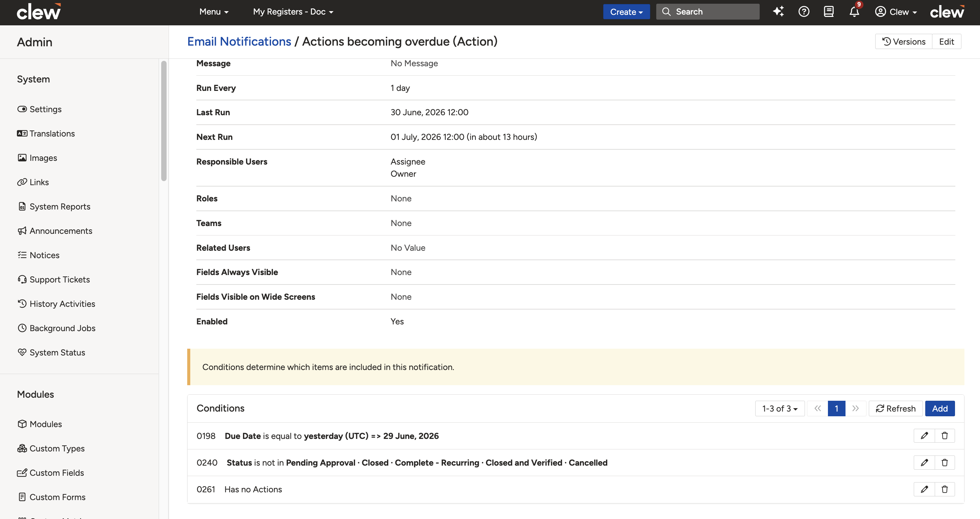The image size is (980, 519).
Task: Click the 'Has no Actions' condition text
Action: tap(253, 489)
